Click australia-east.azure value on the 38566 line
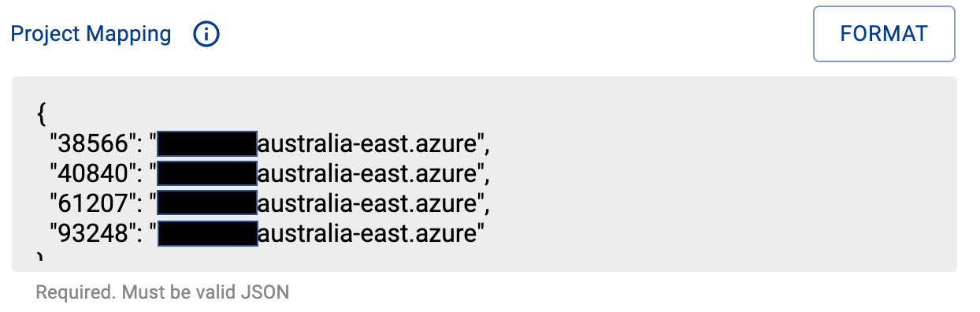 click(366, 144)
